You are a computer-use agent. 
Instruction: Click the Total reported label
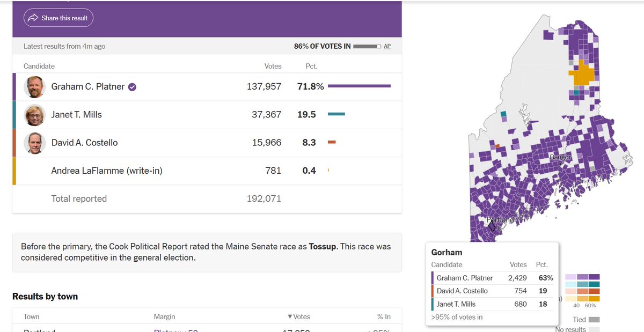tap(79, 198)
